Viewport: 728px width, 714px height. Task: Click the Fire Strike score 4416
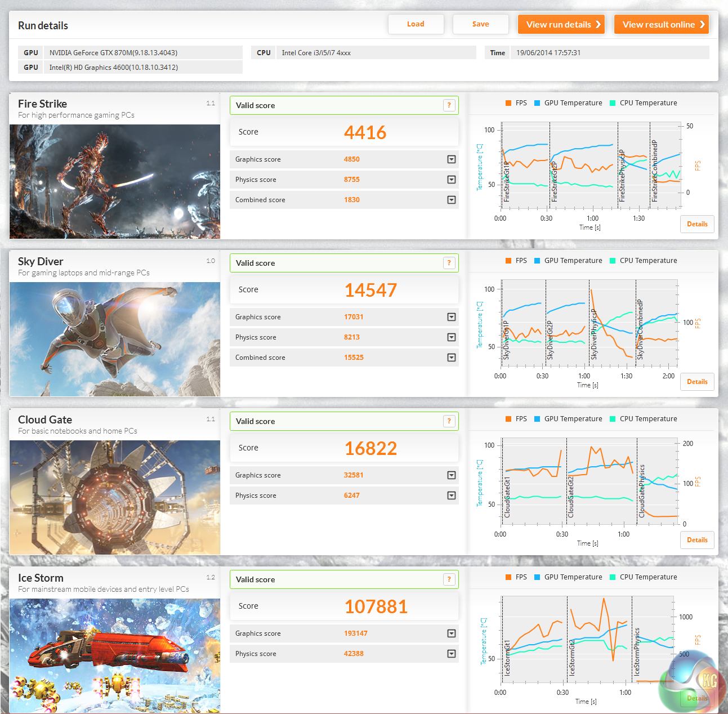point(365,132)
